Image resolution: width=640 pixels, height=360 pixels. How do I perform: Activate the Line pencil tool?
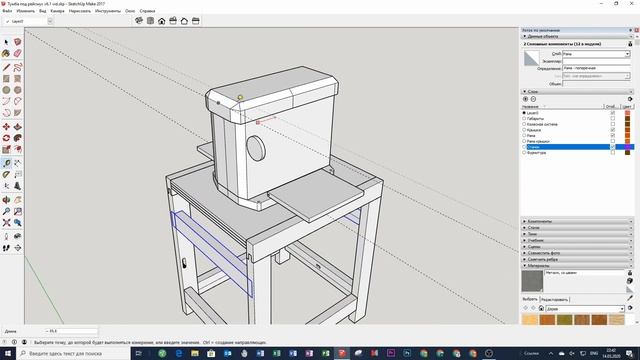pos(6,67)
